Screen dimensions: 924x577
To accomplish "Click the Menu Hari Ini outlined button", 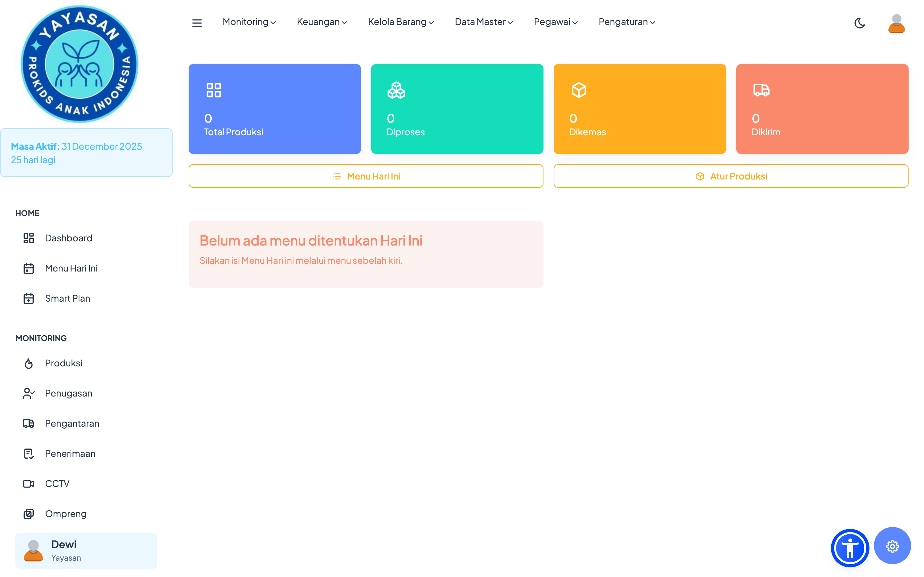I will pyautogui.click(x=366, y=176).
